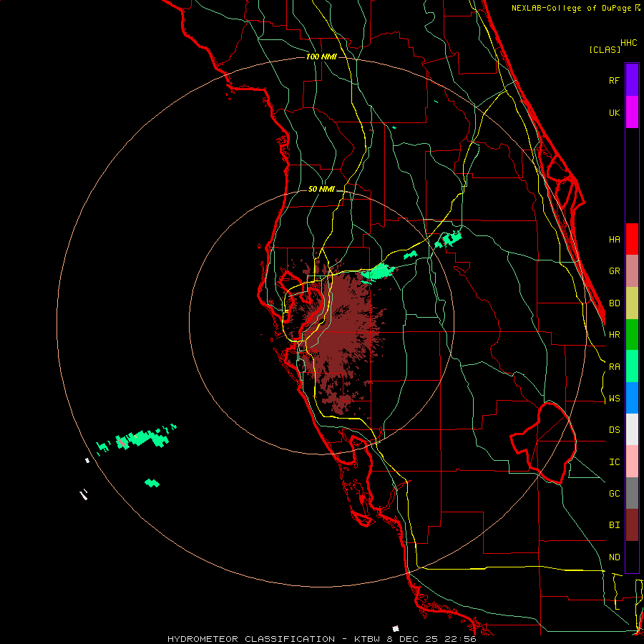Click the 'HHC' product label
The image size is (644, 644).
point(628,43)
